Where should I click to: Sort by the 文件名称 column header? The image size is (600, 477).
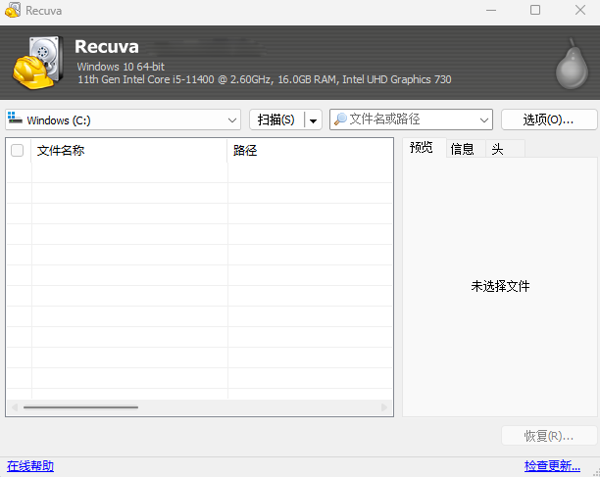pyautogui.click(x=128, y=150)
